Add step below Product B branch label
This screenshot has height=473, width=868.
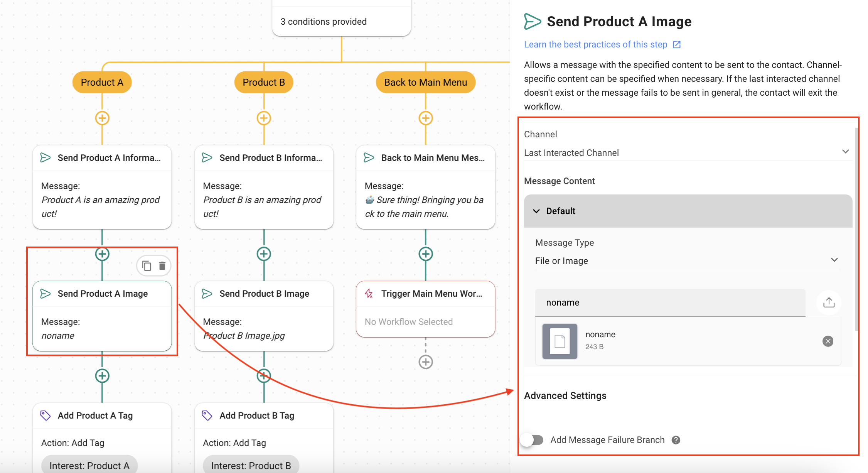point(264,118)
